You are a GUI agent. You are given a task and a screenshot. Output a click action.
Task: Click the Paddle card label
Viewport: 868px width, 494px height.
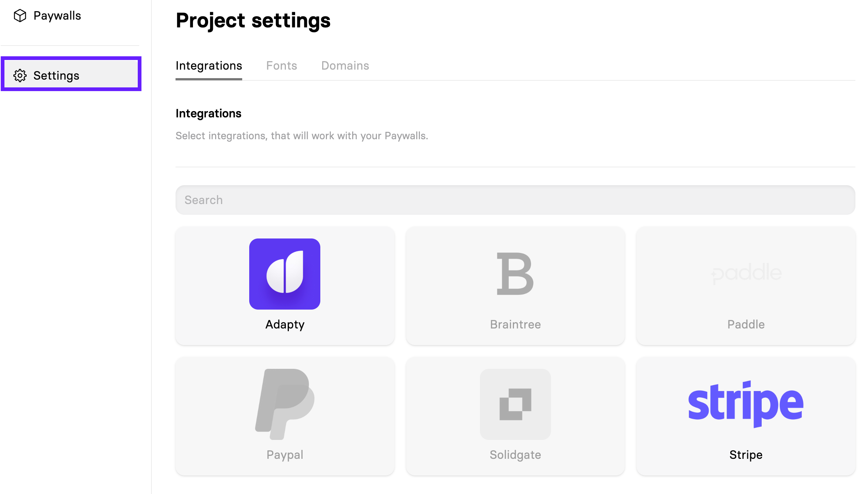[x=746, y=324]
